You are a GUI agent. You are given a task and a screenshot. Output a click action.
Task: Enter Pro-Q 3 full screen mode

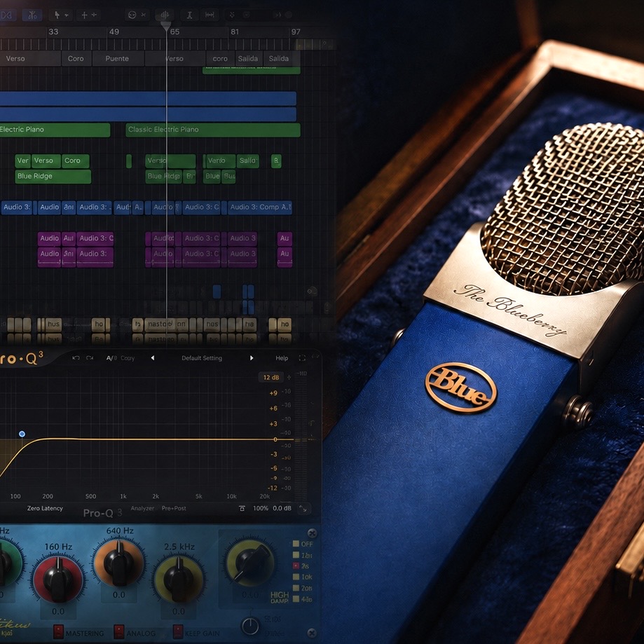[302, 358]
